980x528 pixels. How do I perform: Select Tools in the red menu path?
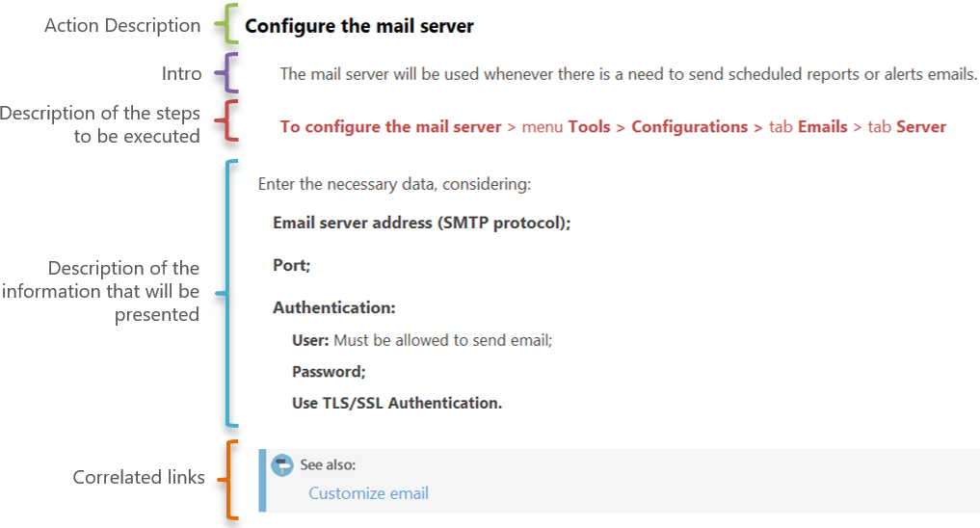click(589, 126)
